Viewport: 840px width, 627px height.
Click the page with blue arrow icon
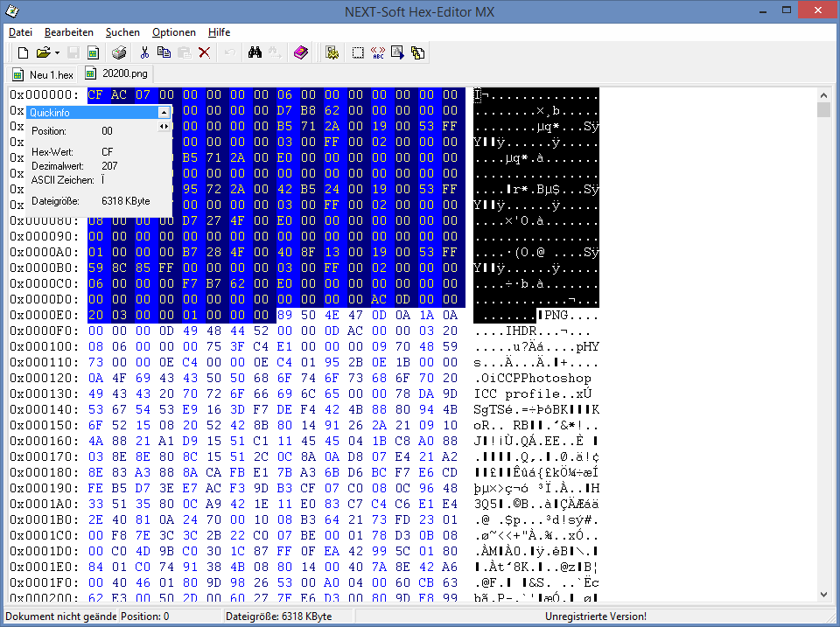click(x=397, y=52)
